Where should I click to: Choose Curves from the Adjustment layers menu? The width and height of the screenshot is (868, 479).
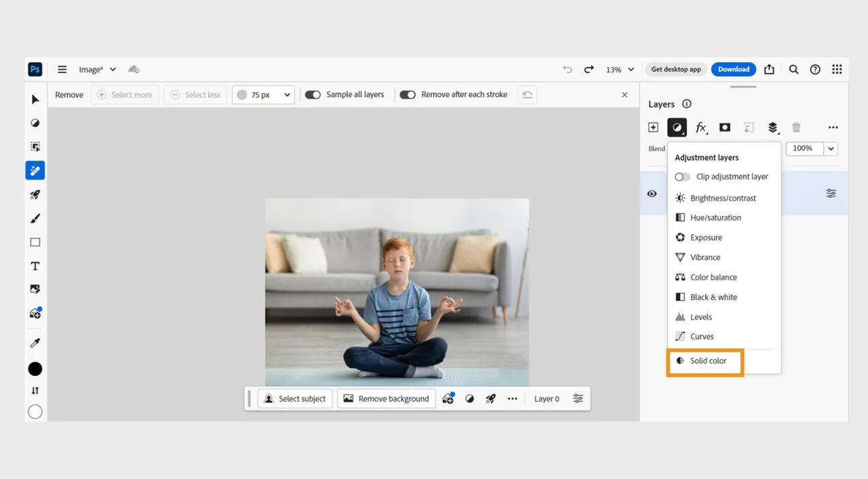pyautogui.click(x=702, y=336)
